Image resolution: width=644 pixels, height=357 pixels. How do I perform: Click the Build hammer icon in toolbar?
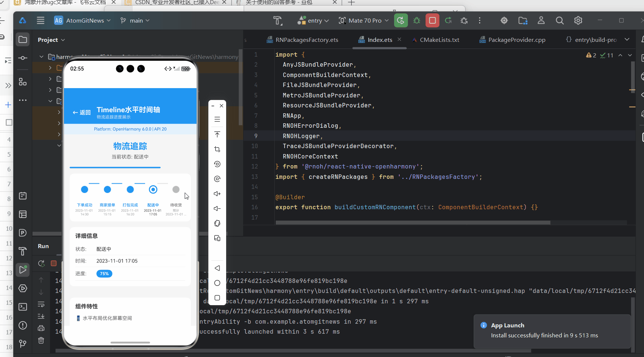click(278, 20)
